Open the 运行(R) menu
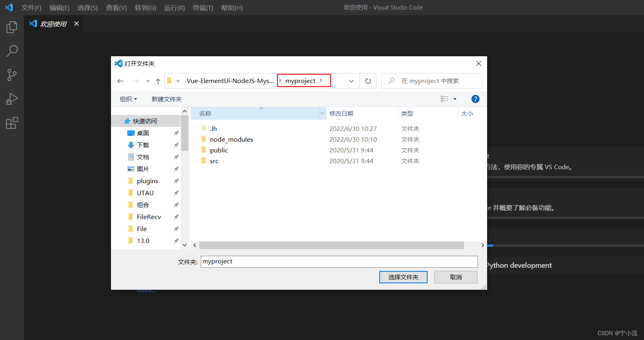The height and width of the screenshot is (340, 644). pos(174,8)
